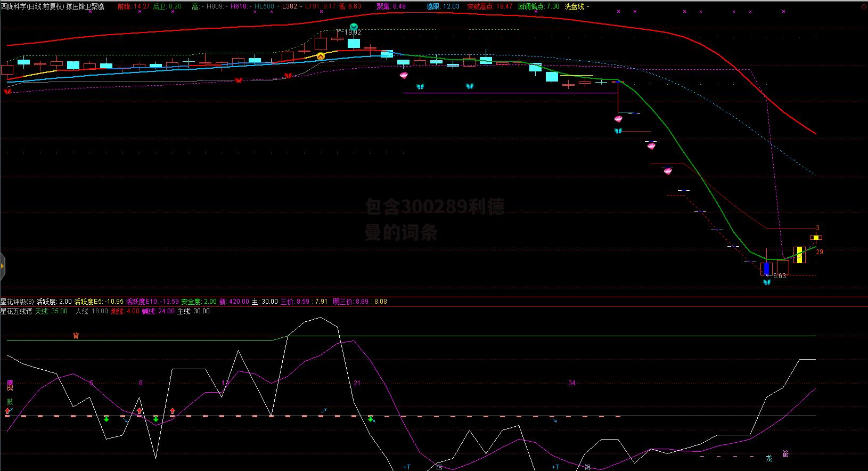Screen dimensions: 868x471
Task: Click the green down-chevron marker near 19.92
Action: pyautogui.click(x=354, y=27)
